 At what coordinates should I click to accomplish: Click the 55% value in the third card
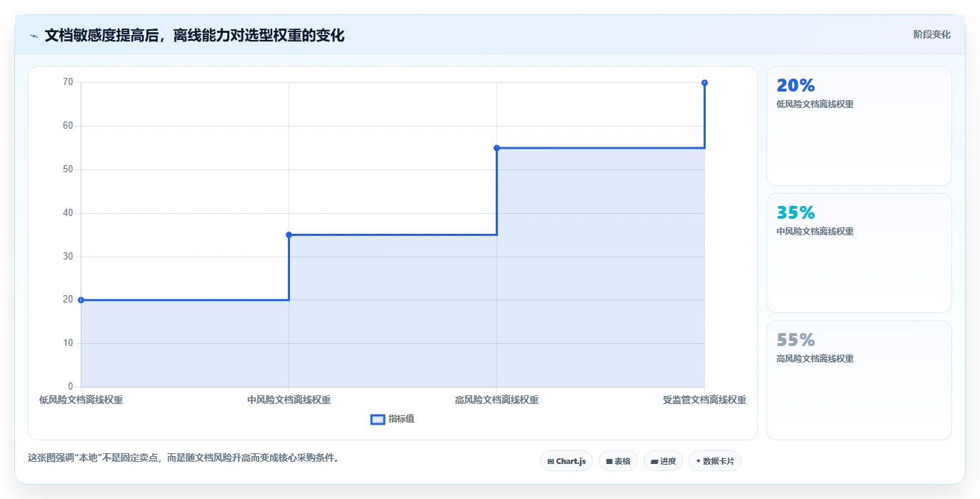coord(796,340)
